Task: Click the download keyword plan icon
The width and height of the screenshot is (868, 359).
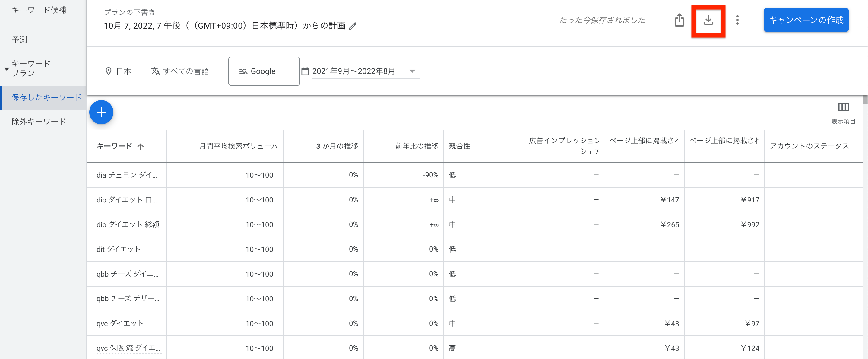Action: coord(708,20)
